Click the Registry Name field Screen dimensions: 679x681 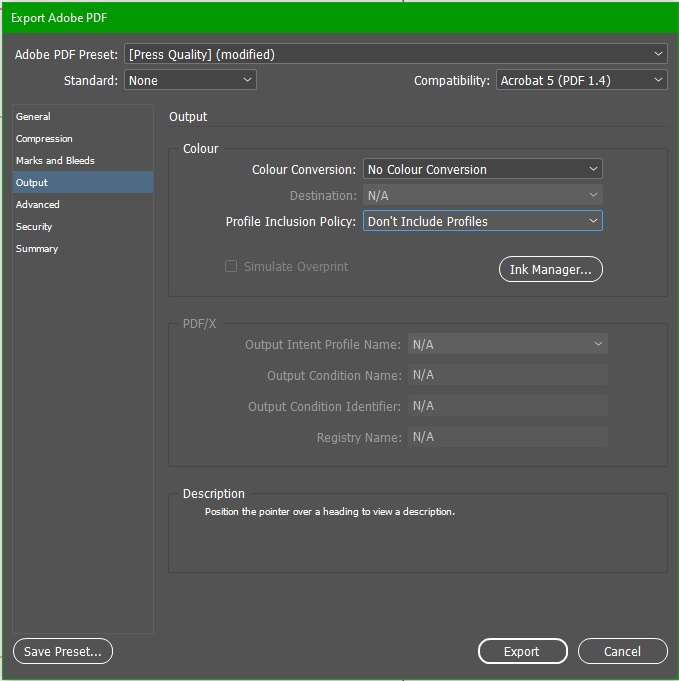tap(507, 437)
